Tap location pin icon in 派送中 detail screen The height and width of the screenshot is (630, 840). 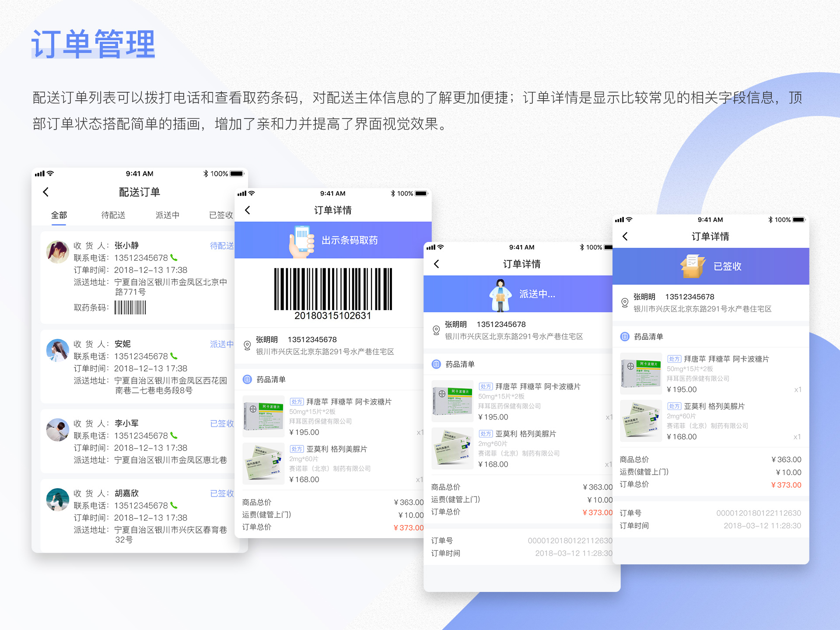tap(436, 330)
